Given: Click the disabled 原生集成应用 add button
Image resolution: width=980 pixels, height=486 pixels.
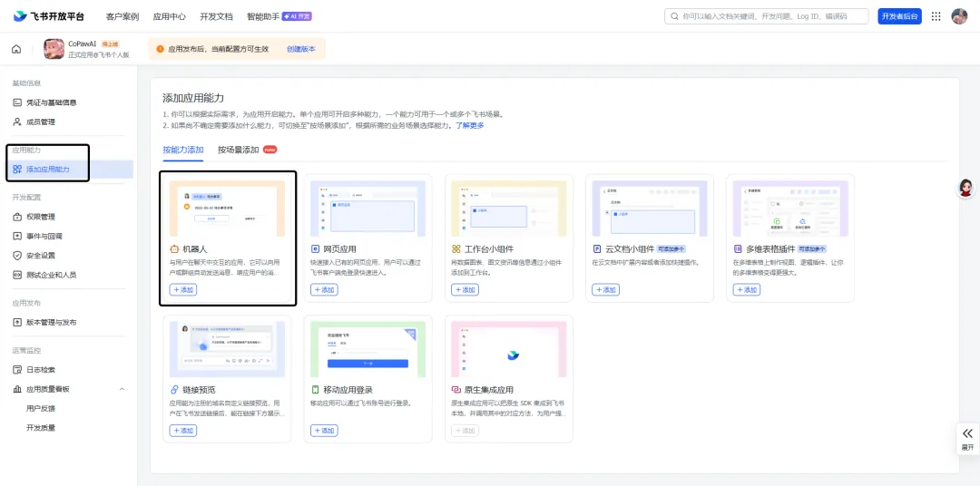Looking at the screenshot, I should [x=465, y=431].
